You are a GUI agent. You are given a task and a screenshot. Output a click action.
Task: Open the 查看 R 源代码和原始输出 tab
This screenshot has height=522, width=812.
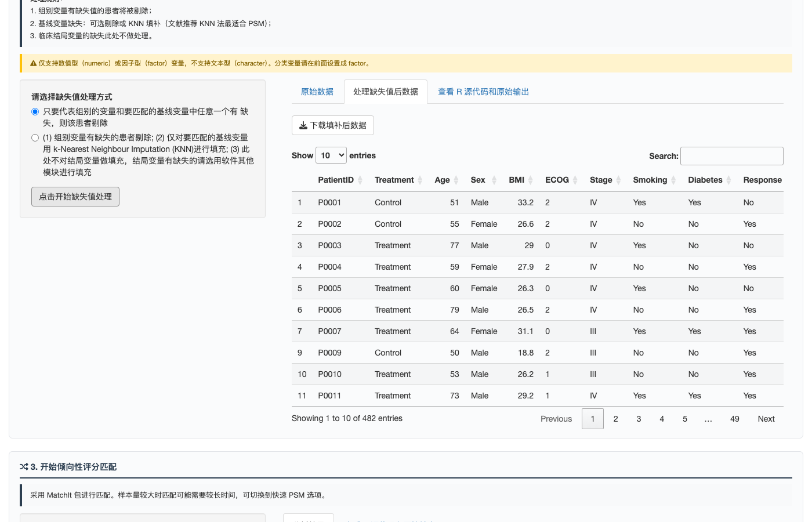coord(483,92)
